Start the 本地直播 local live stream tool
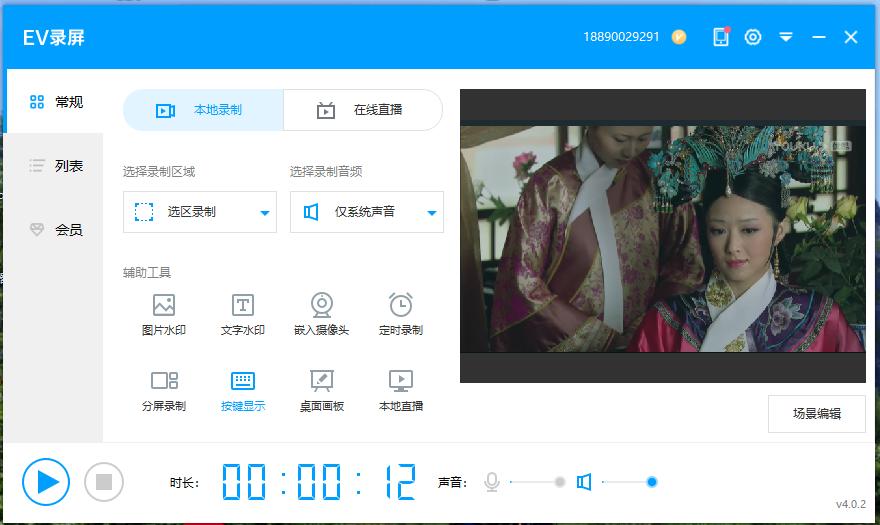 [x=401, y=391]
